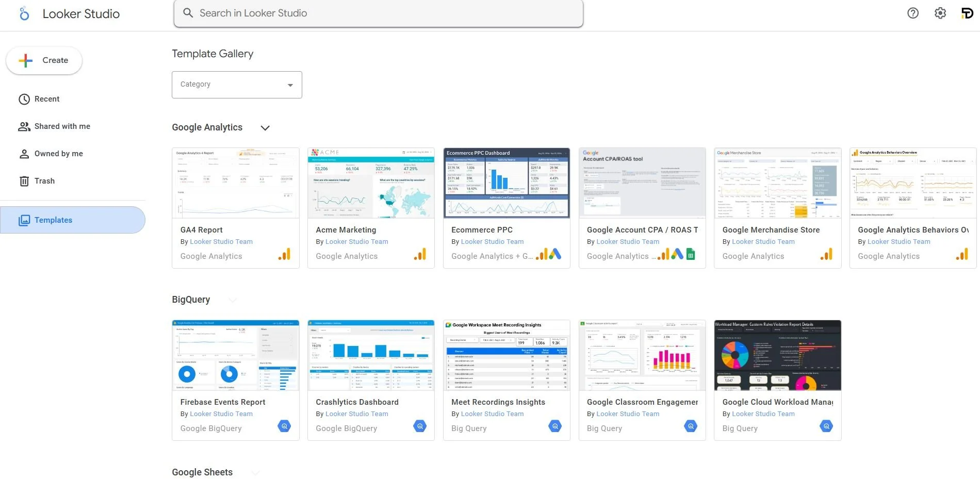Click Google Ads icon on Ecommerce PPC card
980x479 pixels.
[x=555, y=254]
